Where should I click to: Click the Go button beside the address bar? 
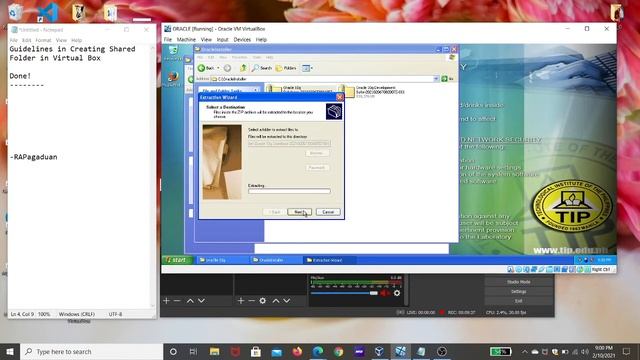447,79
